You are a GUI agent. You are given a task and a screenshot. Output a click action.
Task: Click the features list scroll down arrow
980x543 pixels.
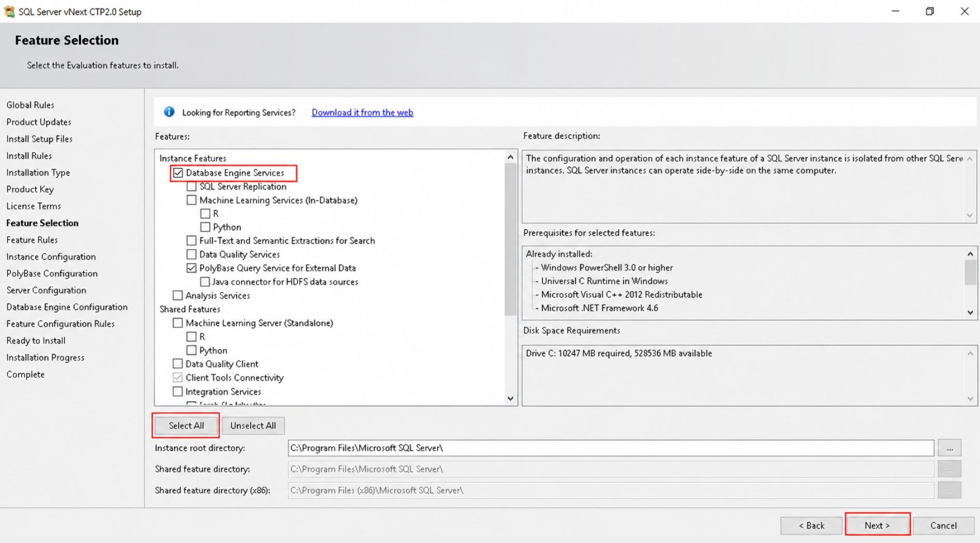[x=511, y=398]
